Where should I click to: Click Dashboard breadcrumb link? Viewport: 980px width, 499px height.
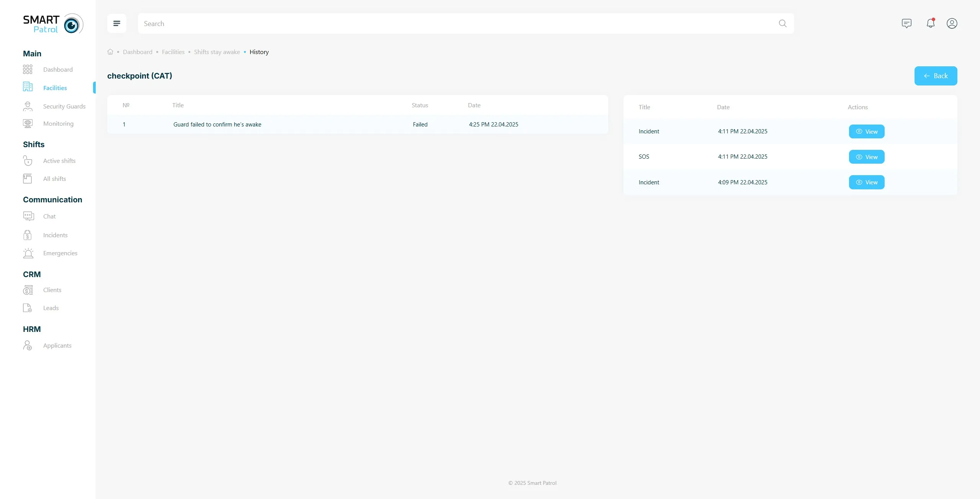(137, 52)
